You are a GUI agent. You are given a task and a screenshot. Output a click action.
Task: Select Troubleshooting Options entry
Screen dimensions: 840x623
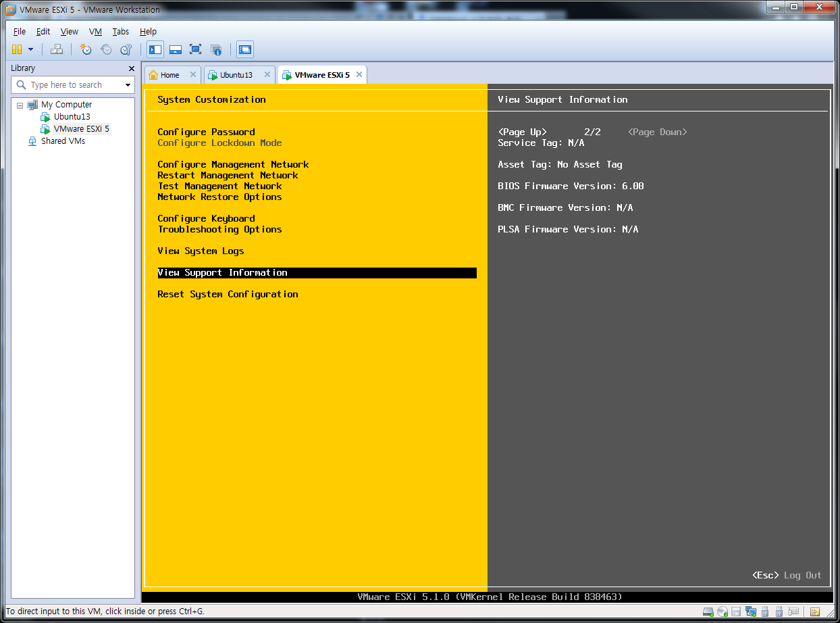click(219, 229)
